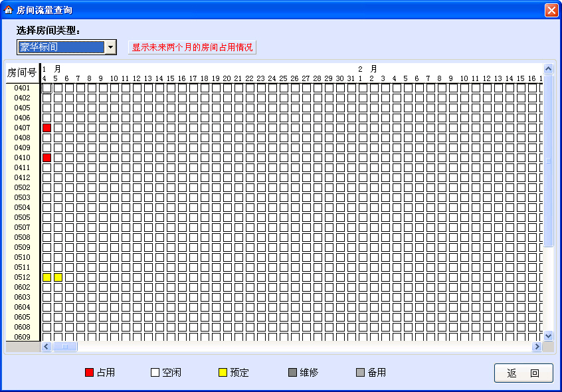Select room 0406's cell for January 7
This screenshot has height=392, width=562.
coord(80,118)
